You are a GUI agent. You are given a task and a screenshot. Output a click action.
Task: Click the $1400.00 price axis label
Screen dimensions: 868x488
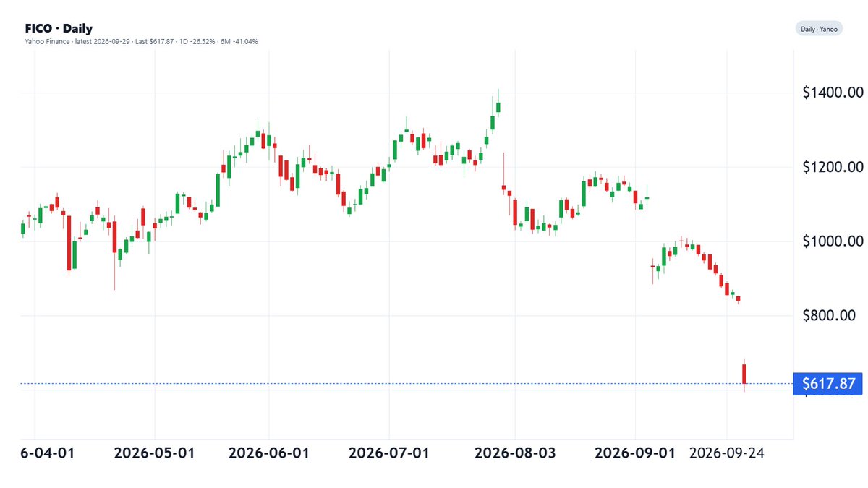[833, 93]
